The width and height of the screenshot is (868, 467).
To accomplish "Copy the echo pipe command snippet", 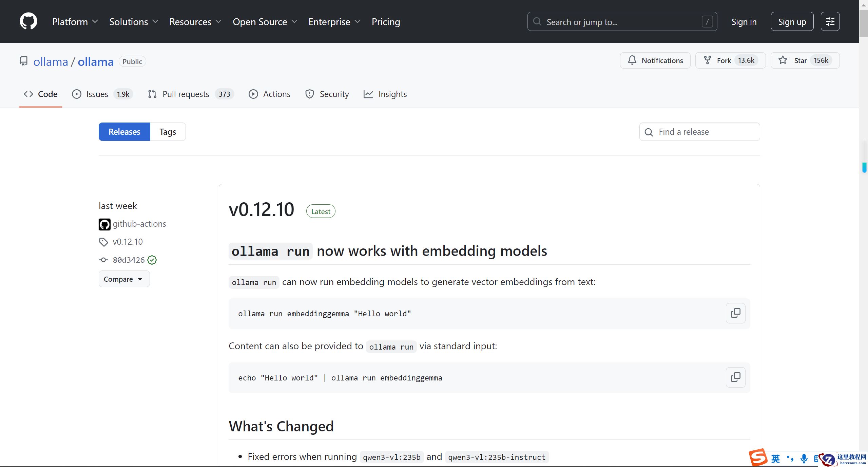I will 735,377.
